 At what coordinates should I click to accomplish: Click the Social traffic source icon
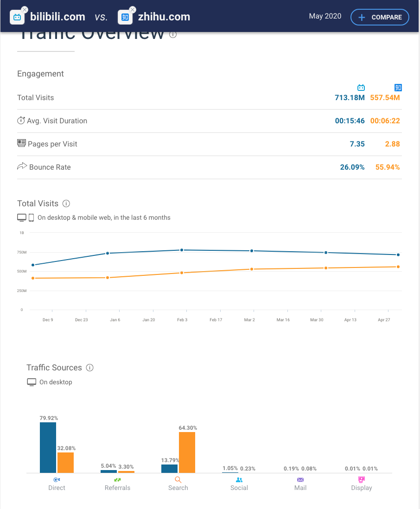click(239, 480)
